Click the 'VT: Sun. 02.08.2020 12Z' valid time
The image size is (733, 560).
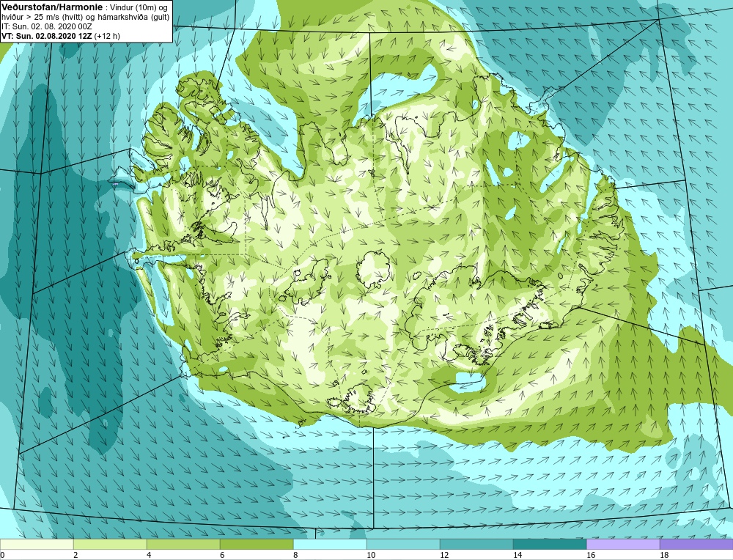47,36
